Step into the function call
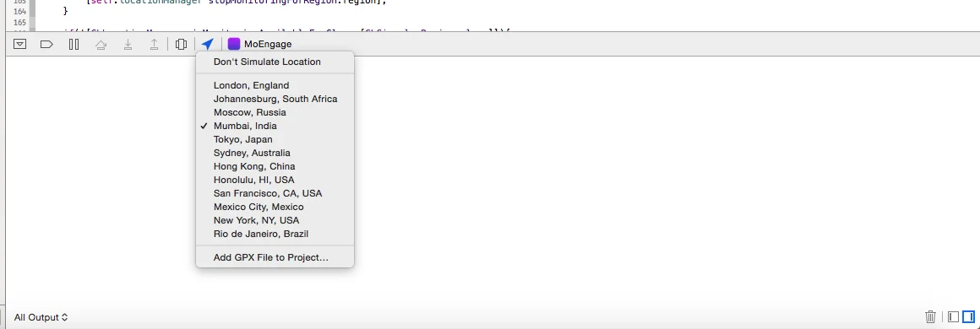980x329 pixels. 128,45
